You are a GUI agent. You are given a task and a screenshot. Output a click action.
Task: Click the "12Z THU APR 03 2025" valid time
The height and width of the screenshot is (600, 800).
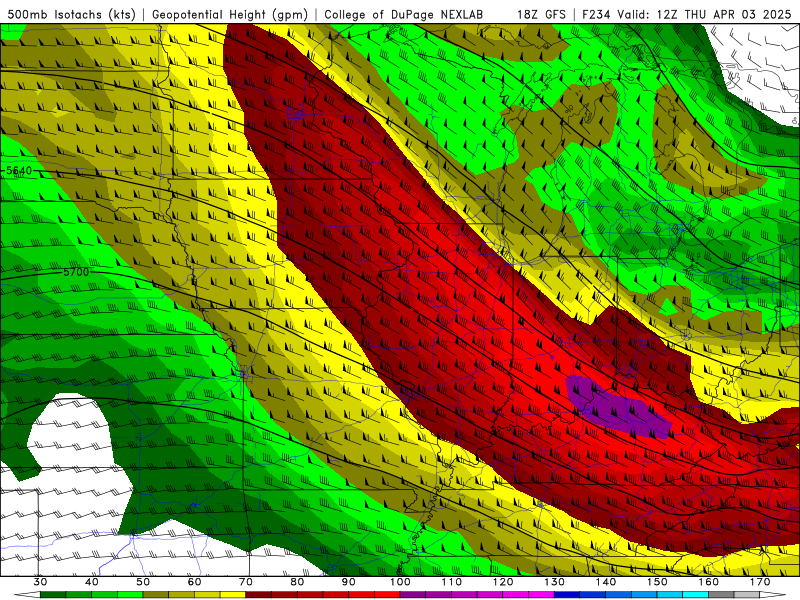pyautogui.click(x=724, y=14)
